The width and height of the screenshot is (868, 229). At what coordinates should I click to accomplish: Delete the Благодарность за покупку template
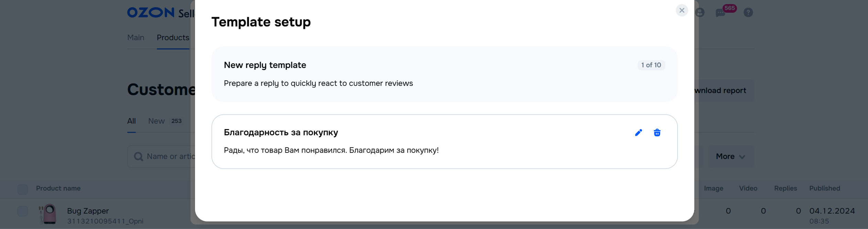point(657,133)
